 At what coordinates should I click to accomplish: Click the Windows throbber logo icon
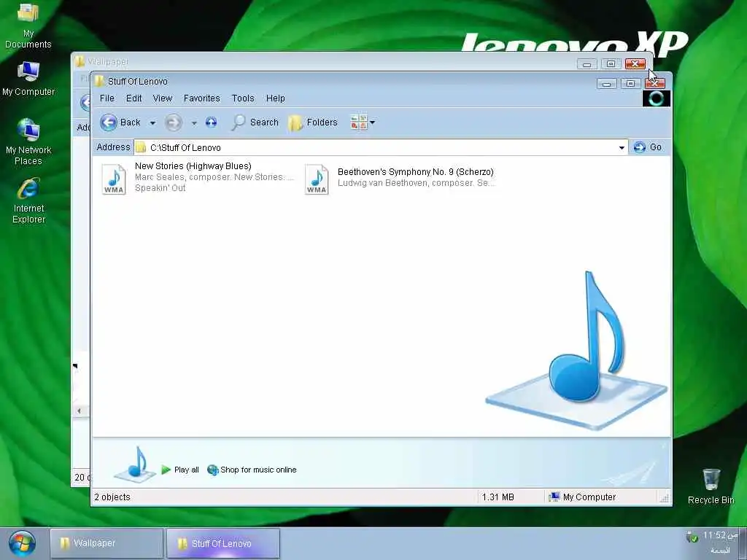(x=656, y=98)
